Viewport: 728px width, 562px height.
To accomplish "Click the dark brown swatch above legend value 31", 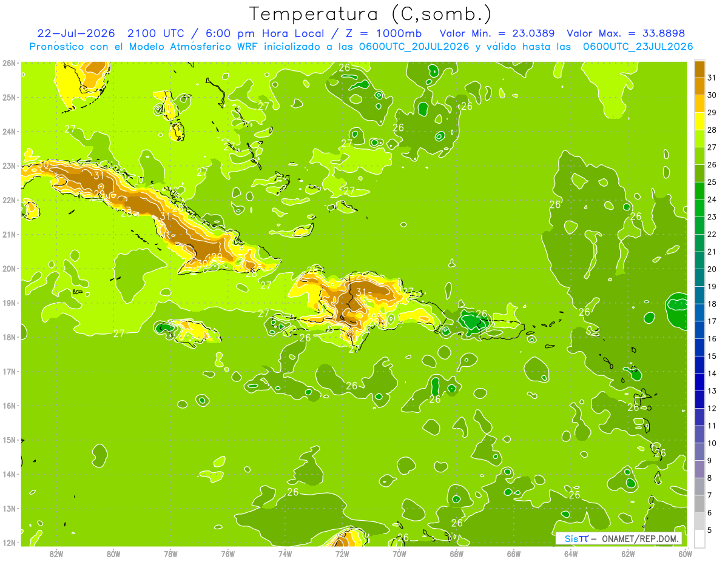I will pyautogui.click(x=699, y=69).
